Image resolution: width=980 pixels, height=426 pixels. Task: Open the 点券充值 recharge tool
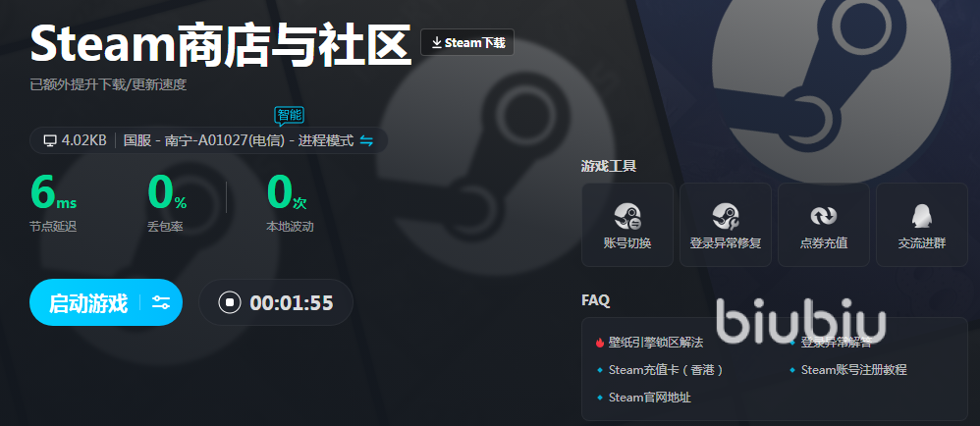[824, 225]
